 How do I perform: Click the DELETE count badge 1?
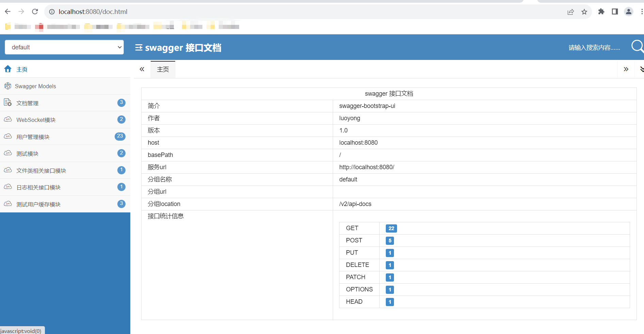pyautogui.click(x=390, y=265)
